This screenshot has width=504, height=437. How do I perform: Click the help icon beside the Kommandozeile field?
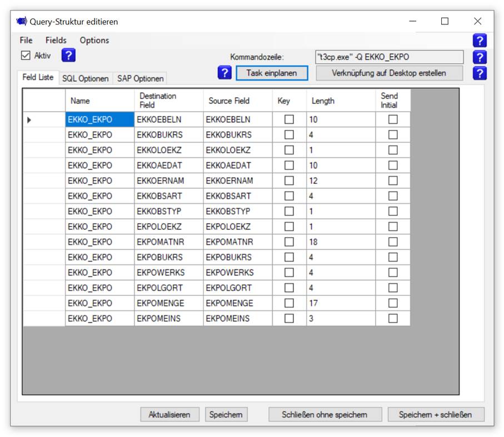click(479, 57)
